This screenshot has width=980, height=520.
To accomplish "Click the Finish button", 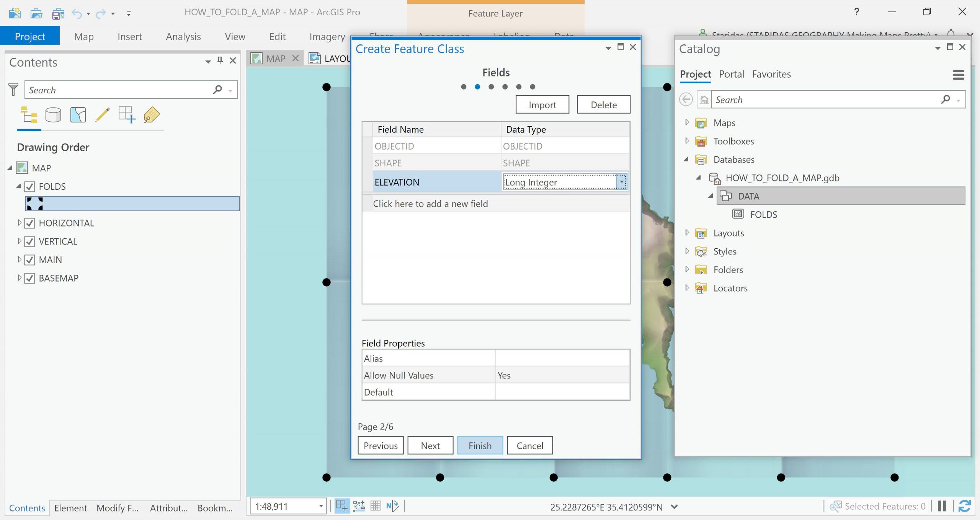I will tap(480, 445).
